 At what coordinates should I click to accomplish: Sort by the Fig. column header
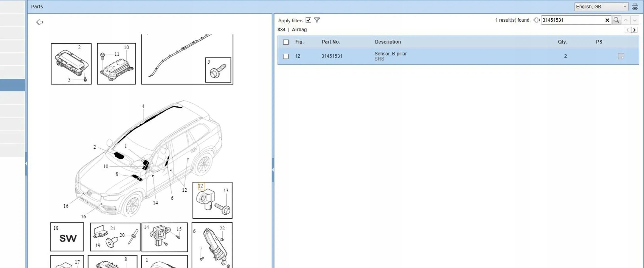(299, 42)
